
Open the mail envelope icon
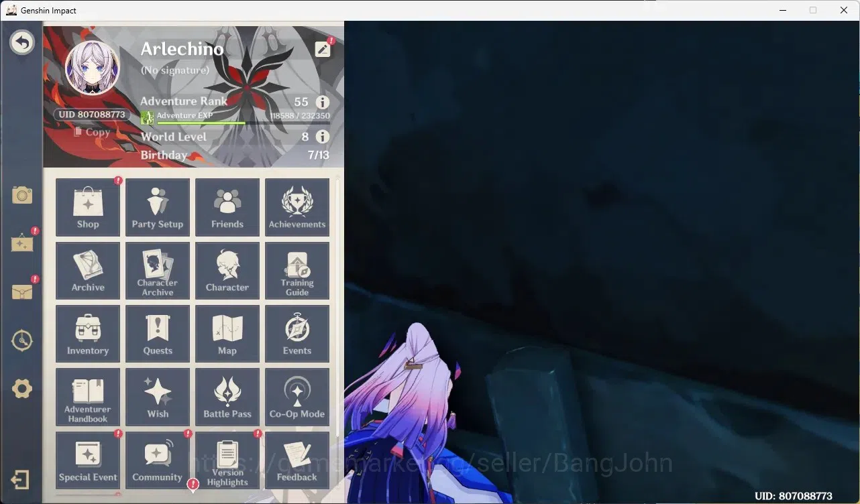pyautogui.click(x=22, y=292)
